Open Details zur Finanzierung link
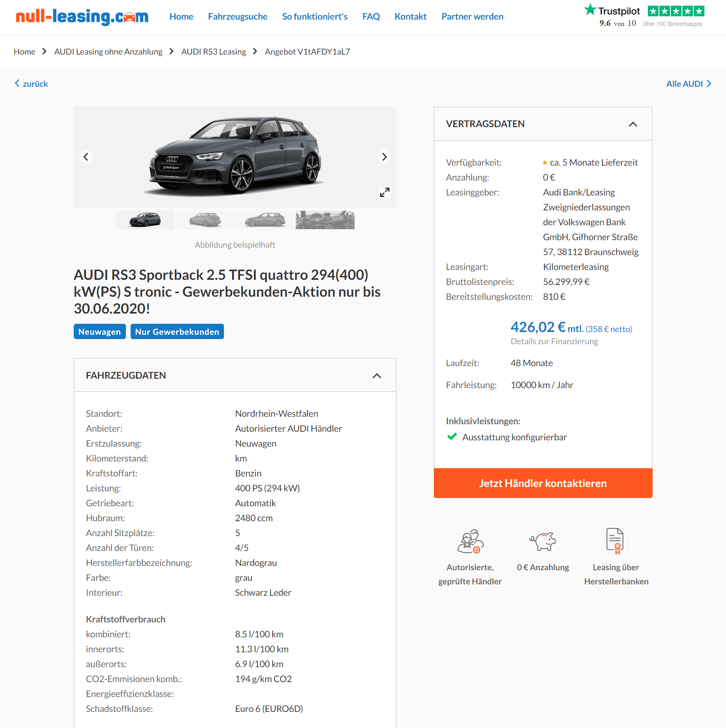726x728 pixels. click(x=554, y=341)
